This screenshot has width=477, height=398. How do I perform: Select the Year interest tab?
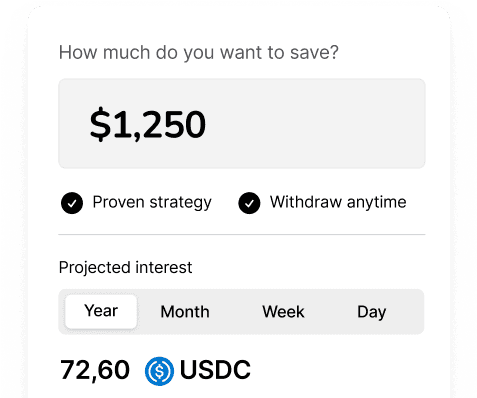pyautogui.click(x=101, y=312)
